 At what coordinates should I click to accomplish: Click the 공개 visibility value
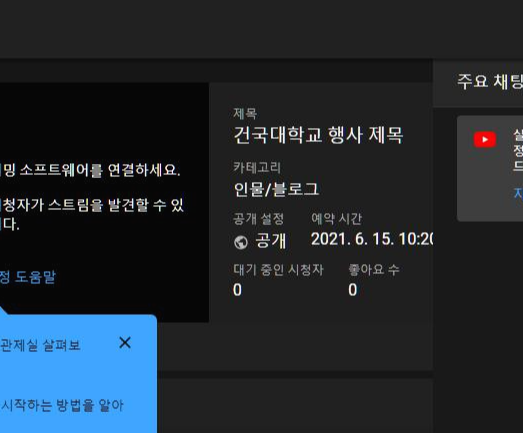click(271, 240)
